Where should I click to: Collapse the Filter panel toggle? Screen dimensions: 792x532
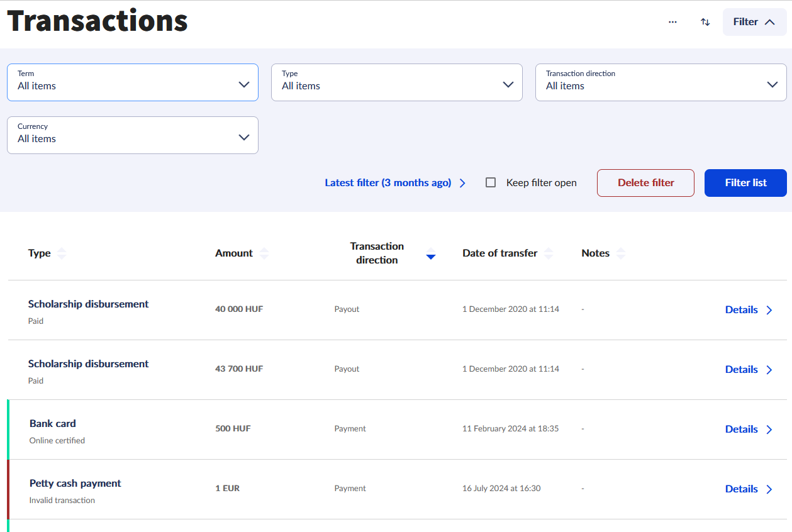754,22
